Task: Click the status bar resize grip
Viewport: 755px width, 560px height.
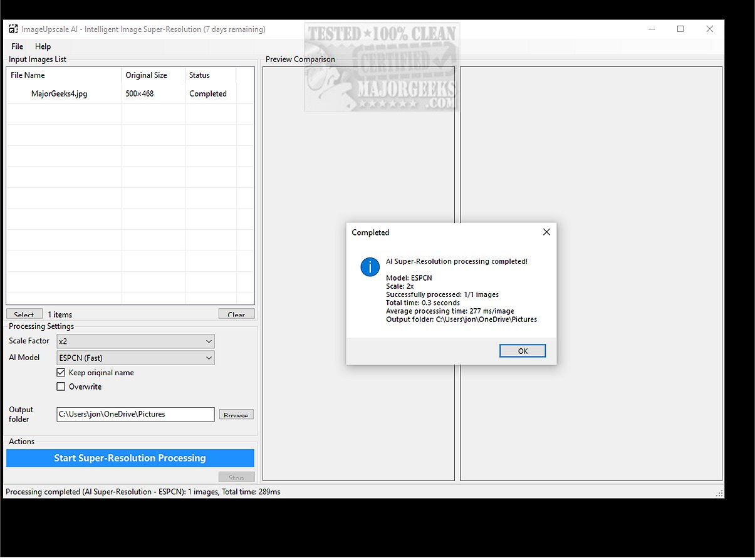Action: pos(719,494)
